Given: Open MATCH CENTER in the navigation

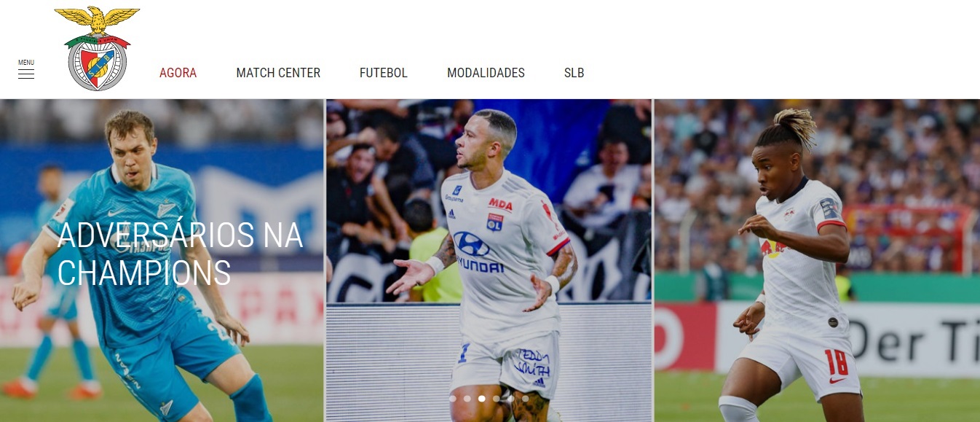Looking at the screenshot, I should (x=278, y=73).
